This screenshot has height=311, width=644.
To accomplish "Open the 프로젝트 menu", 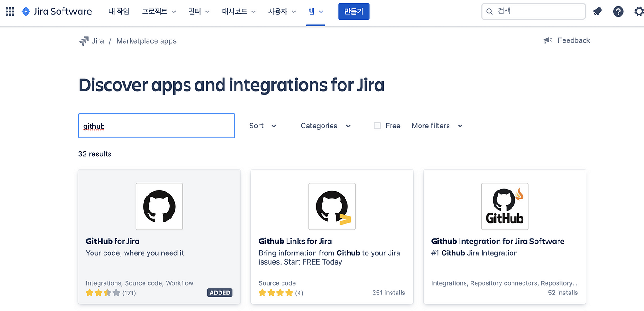I will (x=159, y=12).
